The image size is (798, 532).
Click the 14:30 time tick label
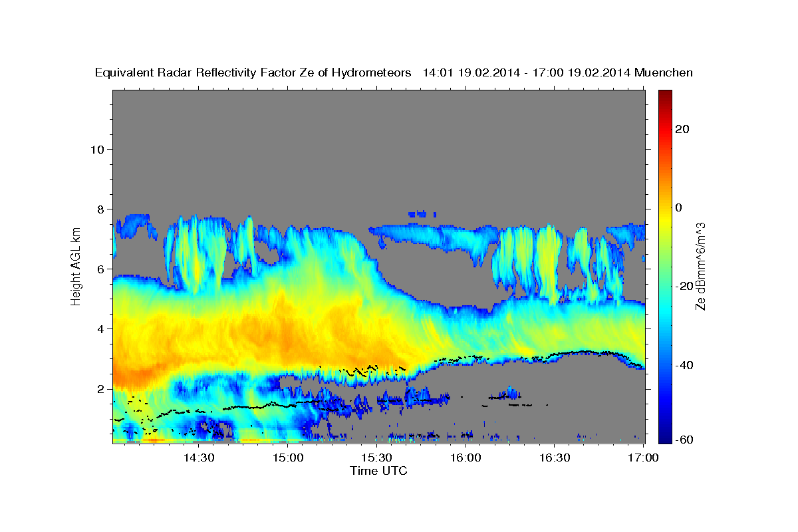[198, 458]
